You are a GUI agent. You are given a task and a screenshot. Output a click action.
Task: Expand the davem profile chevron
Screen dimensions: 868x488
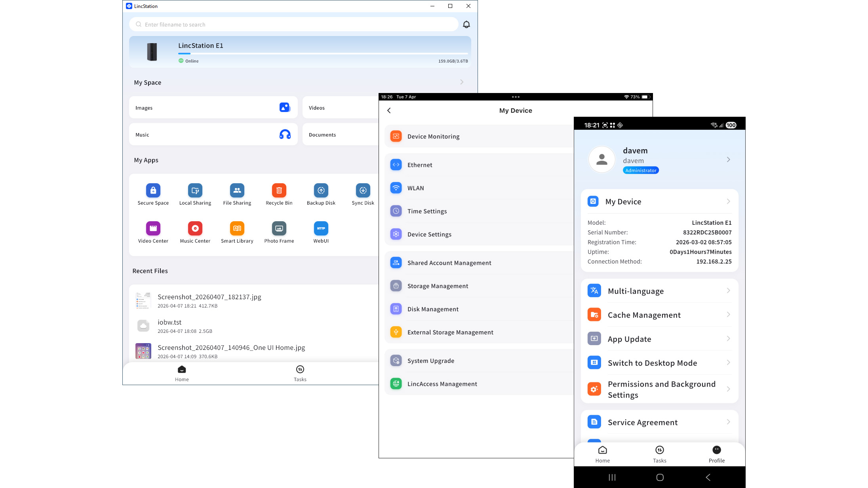pyautogui.click(x=728, y=160)
